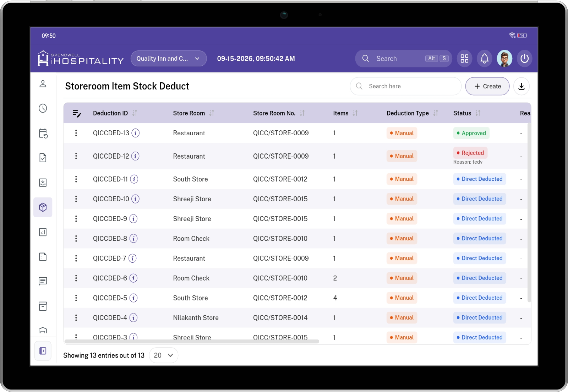Click the Rejected status badge

(470, 153)
